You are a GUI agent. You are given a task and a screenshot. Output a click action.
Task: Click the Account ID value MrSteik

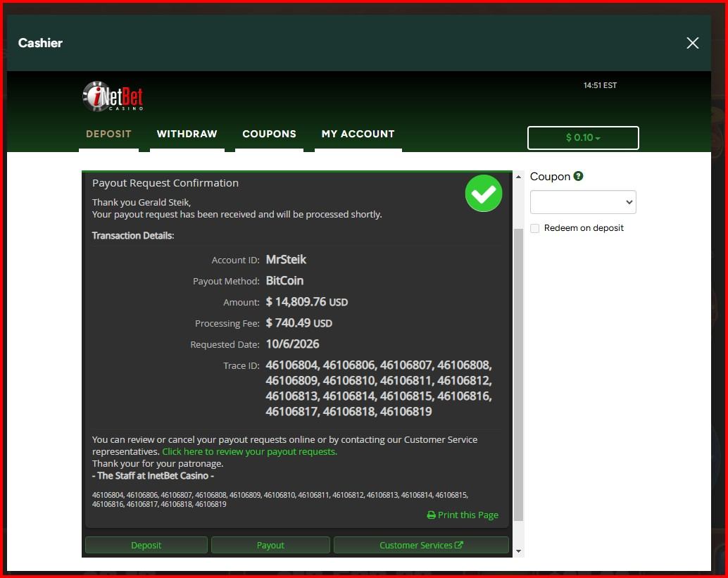(286, 260)
